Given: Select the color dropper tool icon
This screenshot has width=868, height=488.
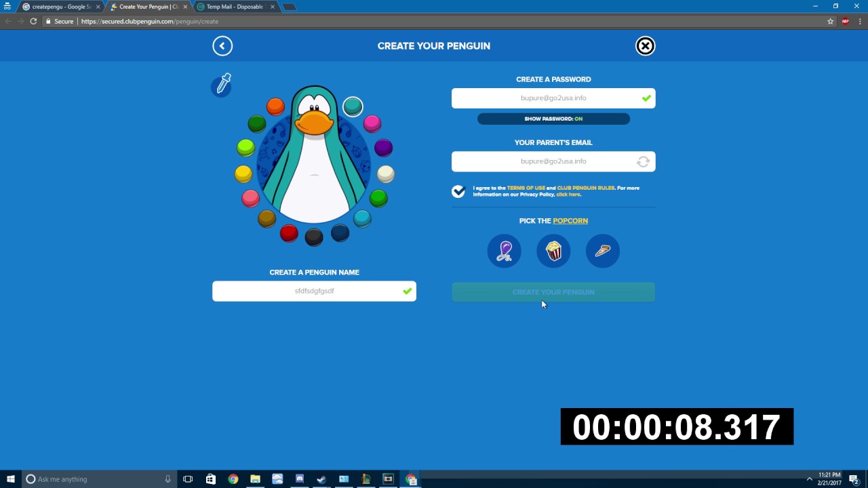Looking at the screenshot, I should point(222,85).
